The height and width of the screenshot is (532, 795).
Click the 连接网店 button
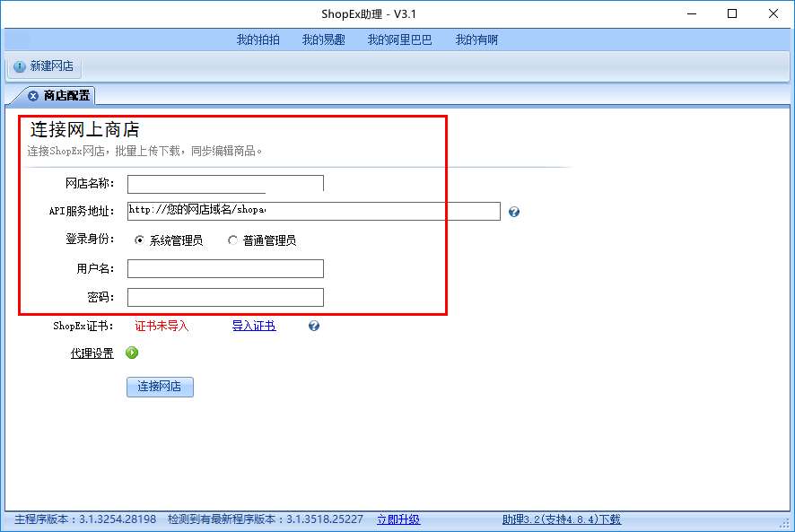click(x=160, y=387)
